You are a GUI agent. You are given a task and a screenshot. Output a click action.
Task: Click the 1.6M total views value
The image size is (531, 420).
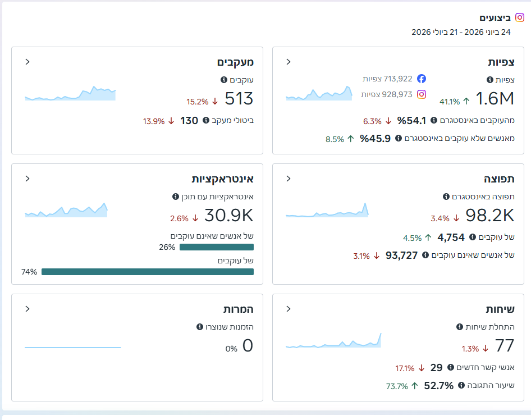click(x=495, y=99)
